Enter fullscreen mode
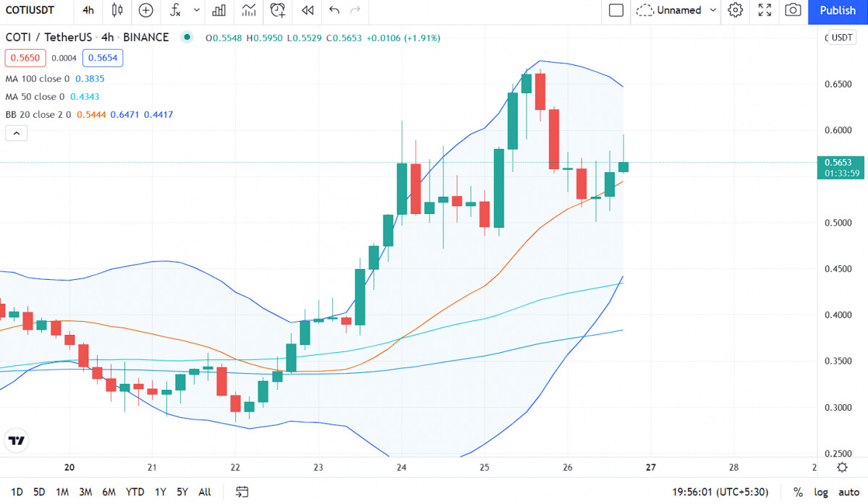Screen dimensions: 868x504 tap(765, 10)
